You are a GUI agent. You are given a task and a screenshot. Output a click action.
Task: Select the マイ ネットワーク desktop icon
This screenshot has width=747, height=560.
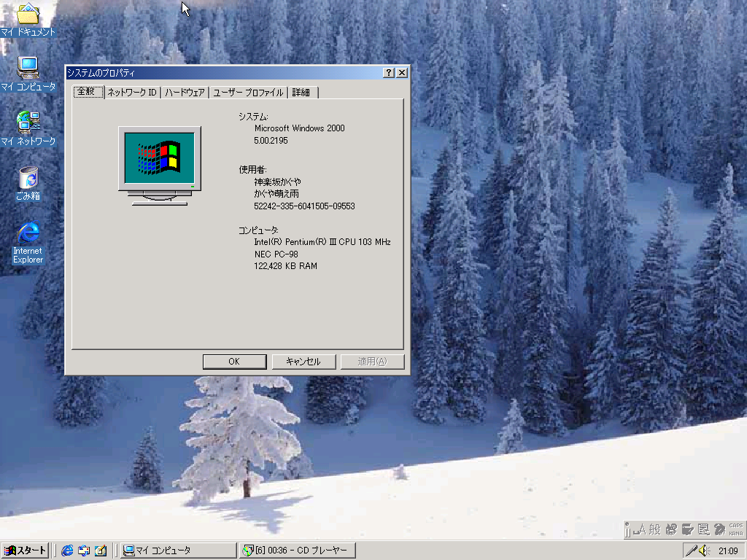[x=28, y=122]
